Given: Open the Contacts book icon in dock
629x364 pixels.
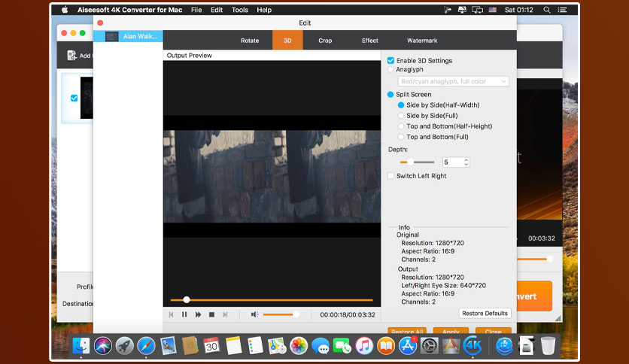Looking at the screenshot, I should (x=190, y=345).
